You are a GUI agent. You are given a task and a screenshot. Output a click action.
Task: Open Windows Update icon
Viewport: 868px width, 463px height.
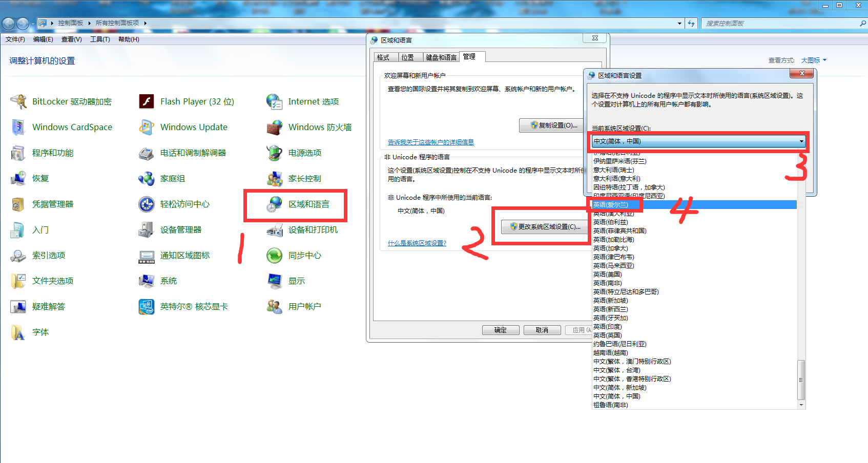[147, 127]
